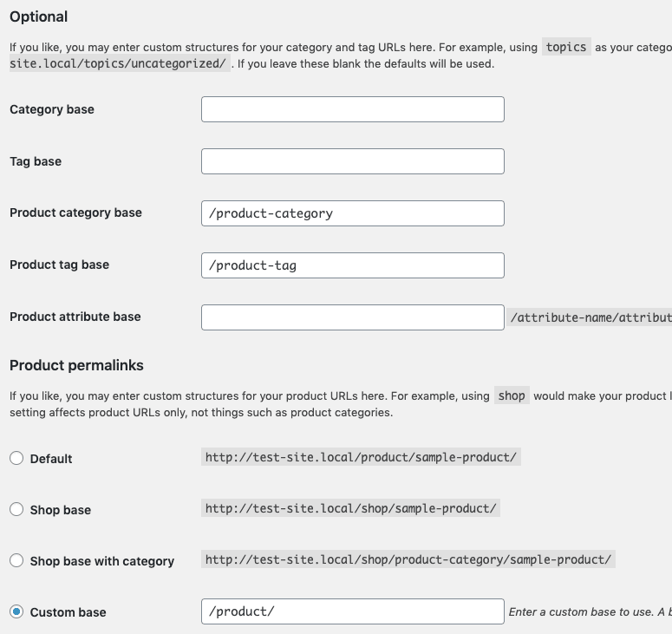672x634 pixels.
Task: Click the "topics" code example
Action: click(566, 47)
